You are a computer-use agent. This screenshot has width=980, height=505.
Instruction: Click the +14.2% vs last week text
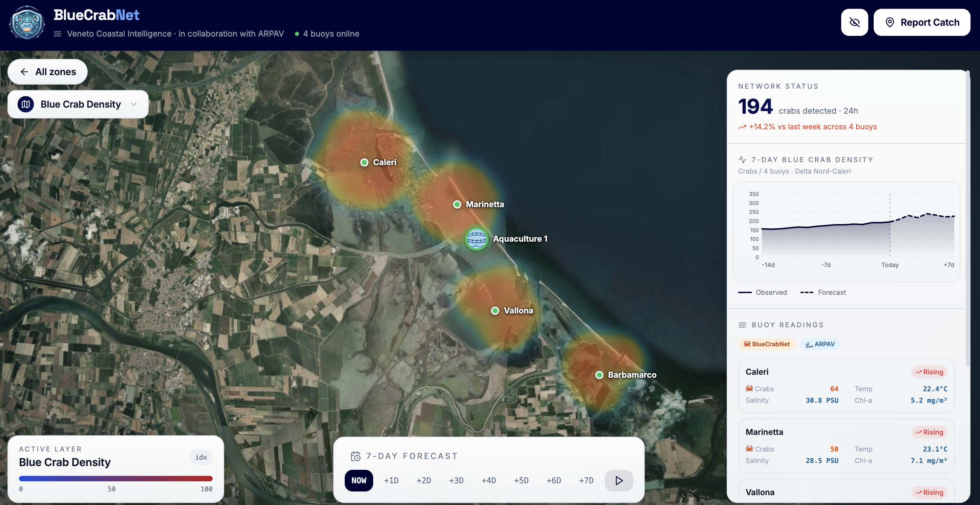(813, 127)
